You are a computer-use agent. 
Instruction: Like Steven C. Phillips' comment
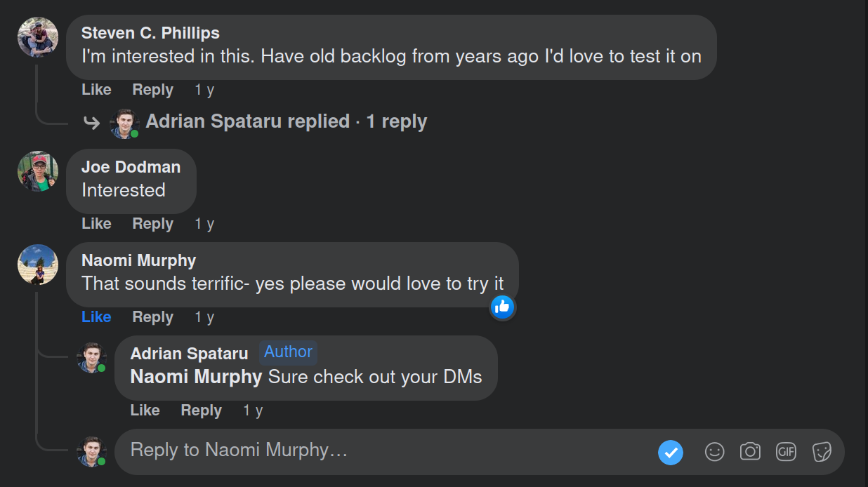click(96, 90)
